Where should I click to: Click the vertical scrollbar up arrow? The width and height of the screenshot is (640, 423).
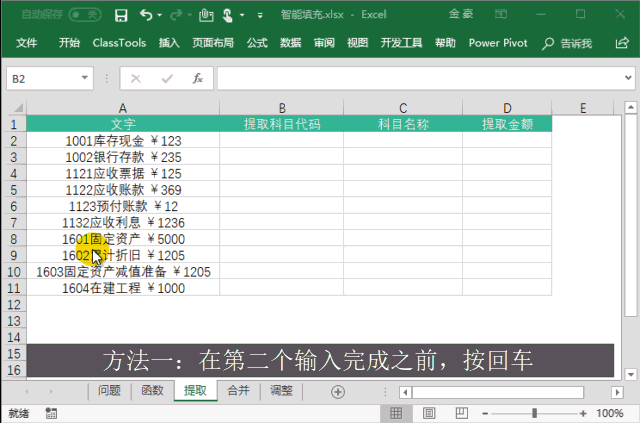[x=631, y=107]
